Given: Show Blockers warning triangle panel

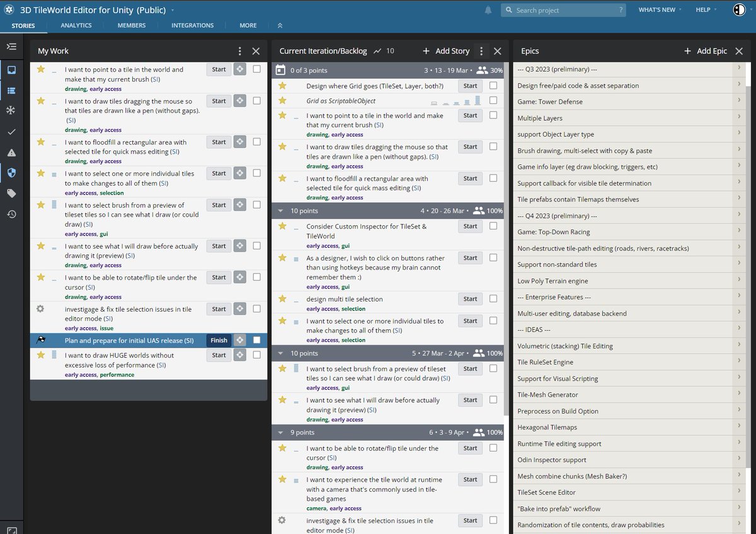Looking at the screenshot, I should (11, 152).
